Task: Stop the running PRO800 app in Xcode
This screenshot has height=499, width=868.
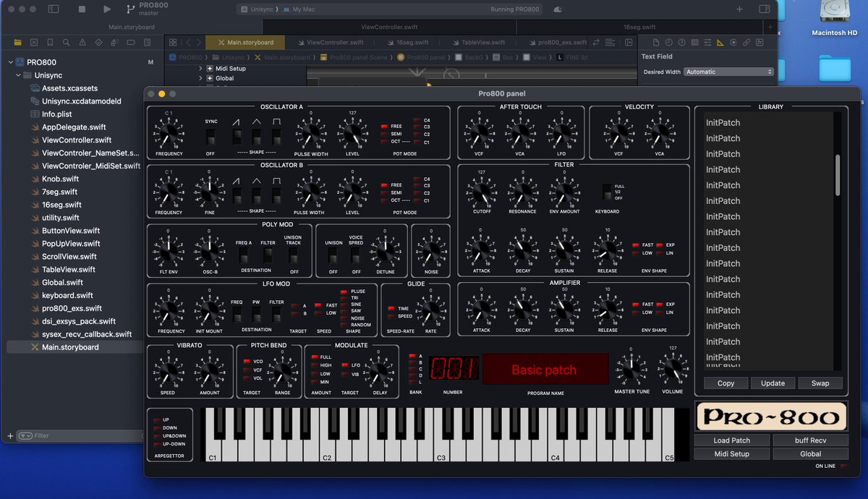Action: pyautogui.click(x=81, y=9)
